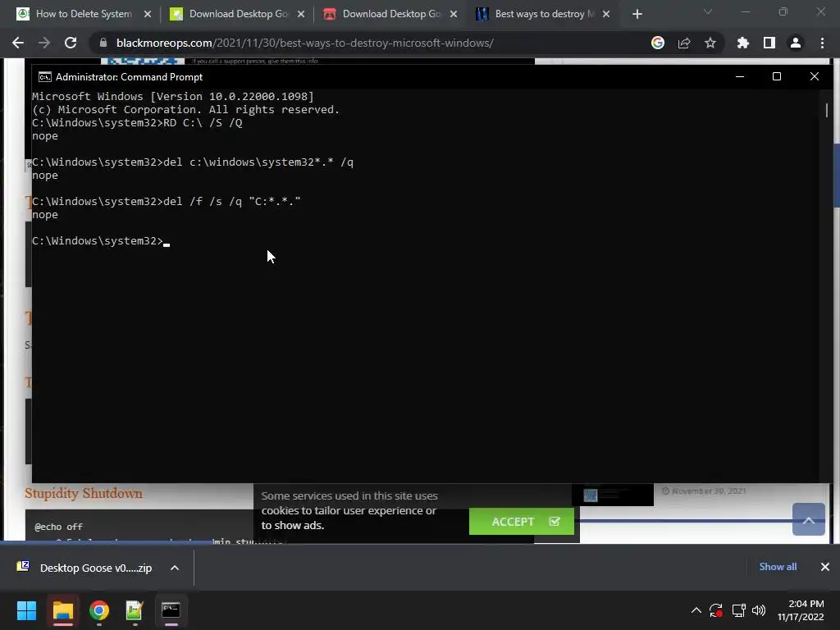Expand options for Desktop Goose download
This screenshot has width=840, height=630.
(175, 568)
